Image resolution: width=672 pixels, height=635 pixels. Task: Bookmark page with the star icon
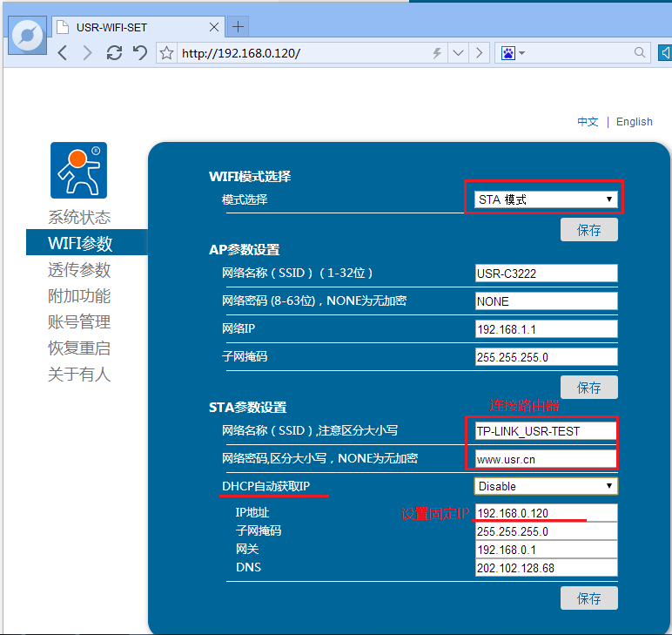[167, 53]
